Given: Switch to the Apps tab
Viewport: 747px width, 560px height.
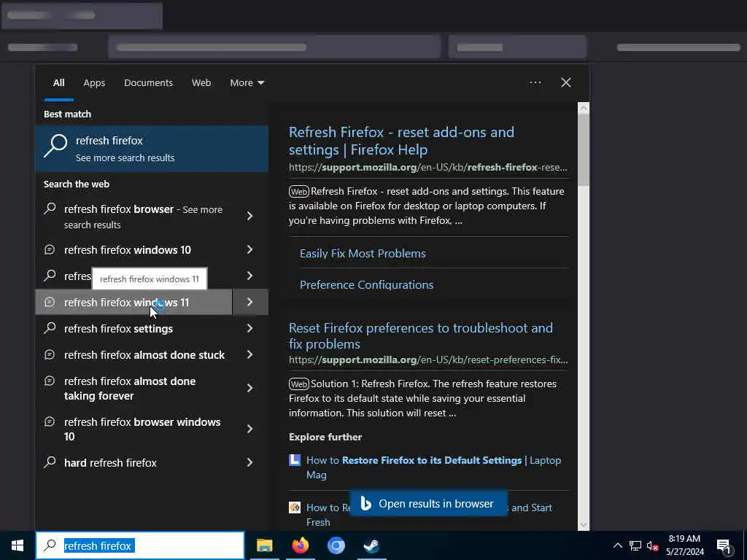Looking at the screenshot, I should [94, 83].
